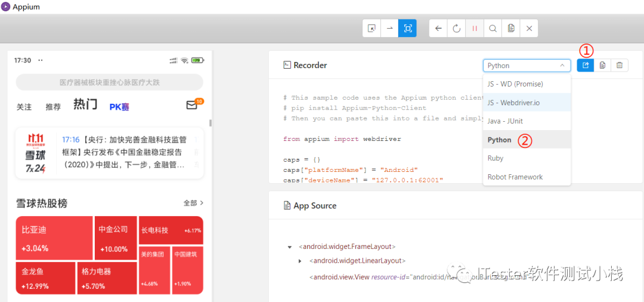Screen dimensions: 644x302
Task: Select JS - Webdriver.io option
Action: pos(527,103)
